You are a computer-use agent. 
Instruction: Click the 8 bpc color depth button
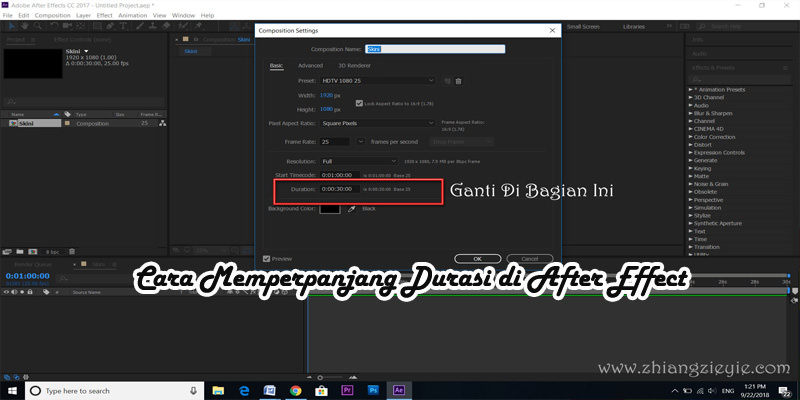tap(53, 252)
